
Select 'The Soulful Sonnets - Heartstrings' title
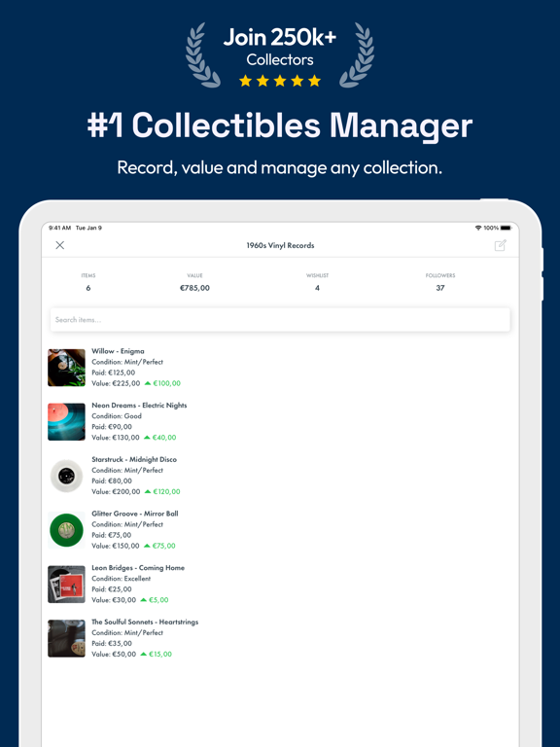[145, 622]
